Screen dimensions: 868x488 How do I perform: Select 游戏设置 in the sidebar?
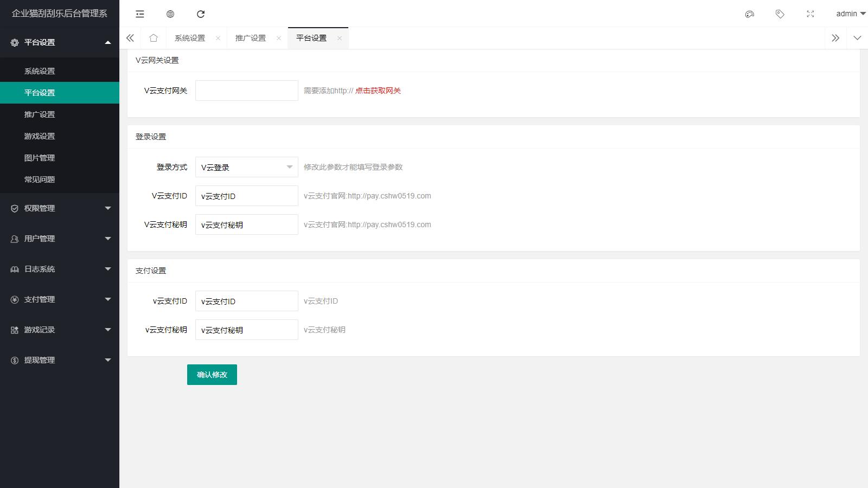(40, 136)
